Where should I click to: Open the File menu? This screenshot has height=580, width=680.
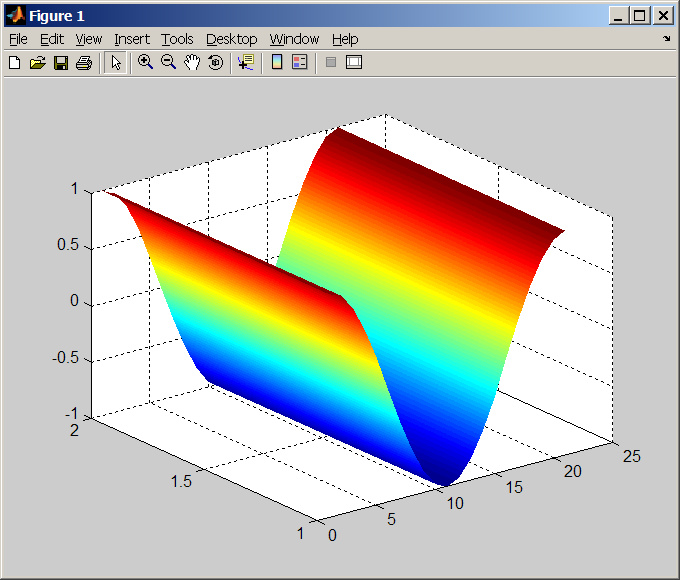point(18,39)
